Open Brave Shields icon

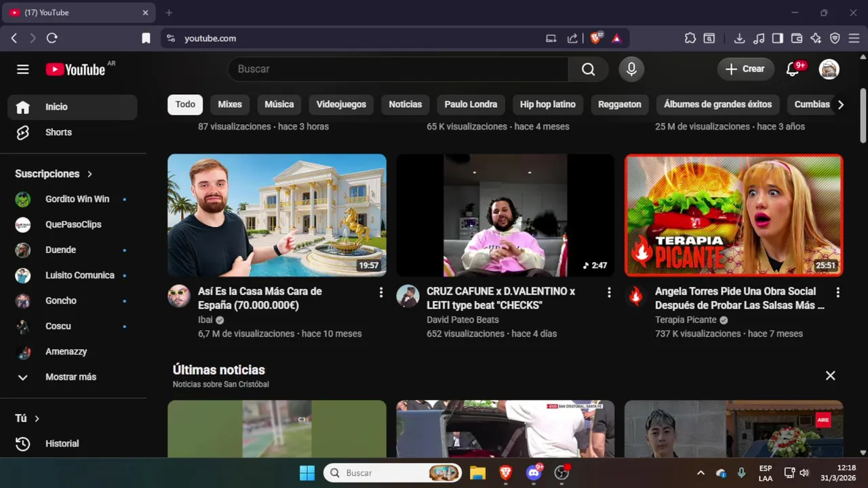(x=595, y=39)
